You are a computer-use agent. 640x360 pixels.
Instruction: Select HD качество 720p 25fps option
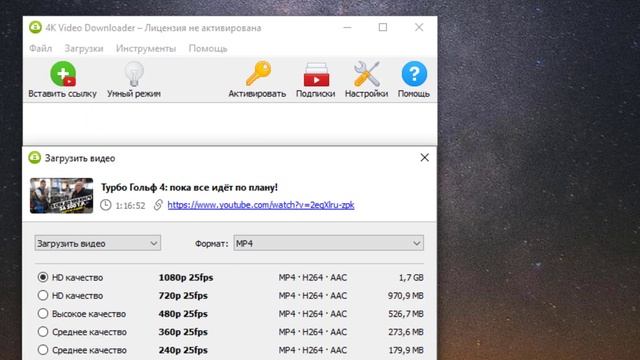[43, 295]
